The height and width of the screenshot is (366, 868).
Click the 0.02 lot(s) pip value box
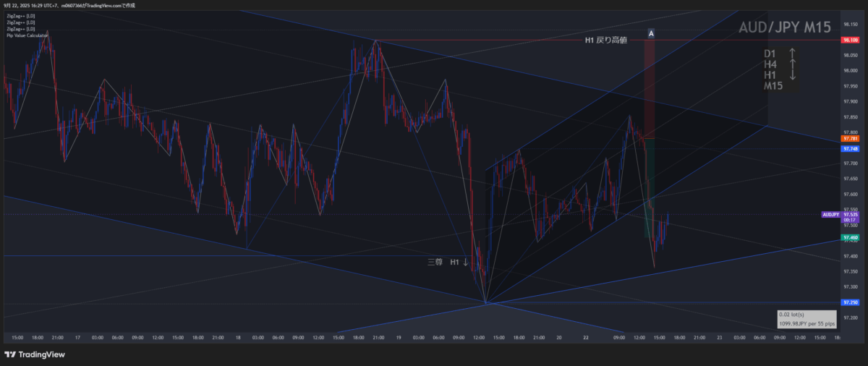(x=807, y=319)
